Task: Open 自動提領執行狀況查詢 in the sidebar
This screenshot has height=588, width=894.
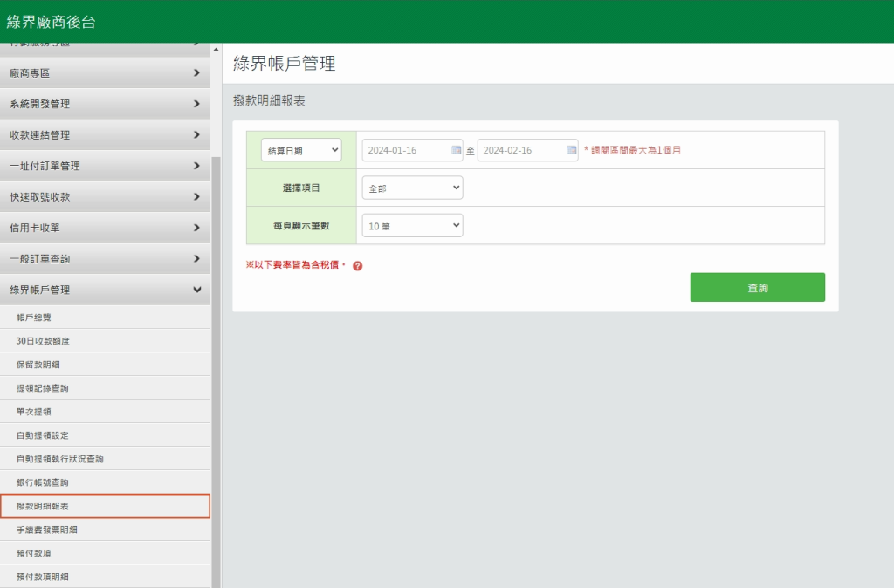Action: (105, 459)
